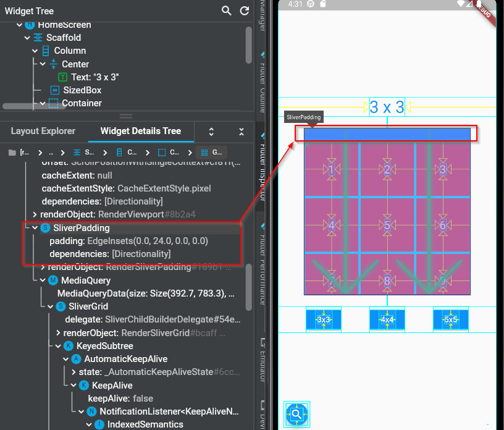504x430 pixels.
Task: Collapse the Center tree node
Action: point(43,64)
